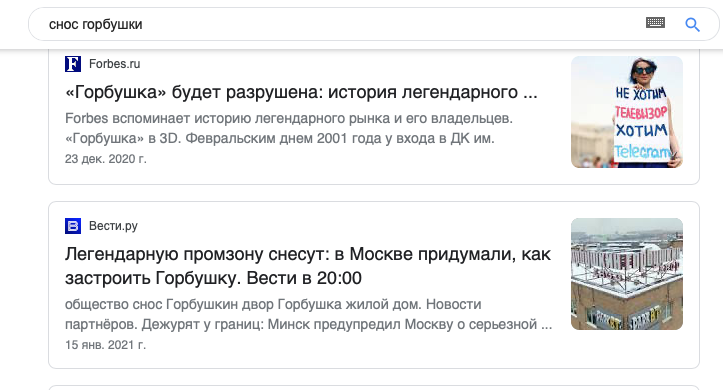
Task: Click the partially visible third result card
Action: pos(373,388)
